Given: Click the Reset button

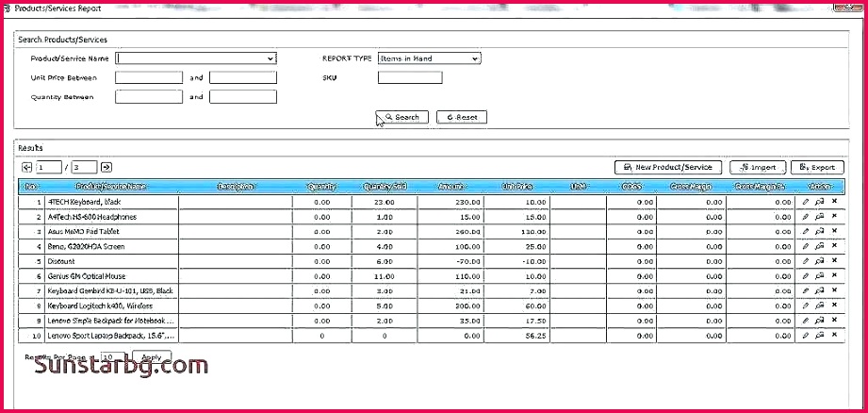Looking at the screenshot, I should click(462, 117).
